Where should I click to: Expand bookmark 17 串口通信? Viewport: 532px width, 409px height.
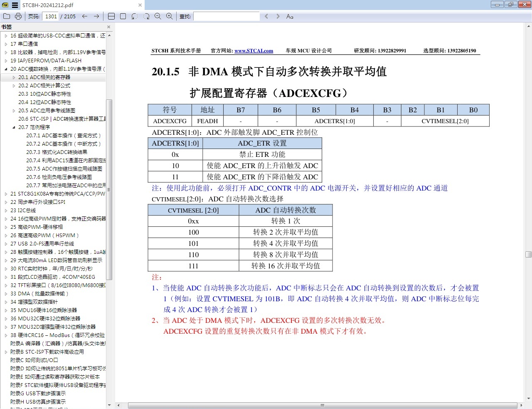(6, 44)
